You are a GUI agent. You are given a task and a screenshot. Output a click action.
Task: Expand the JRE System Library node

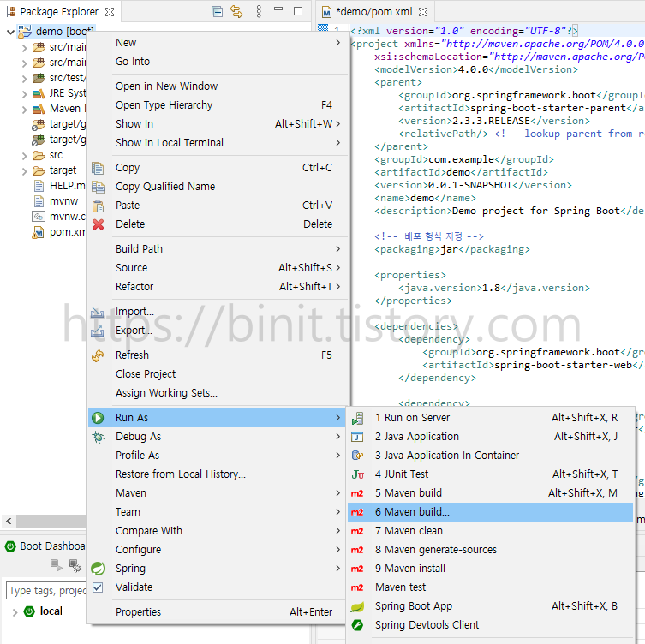pos(24,94)
